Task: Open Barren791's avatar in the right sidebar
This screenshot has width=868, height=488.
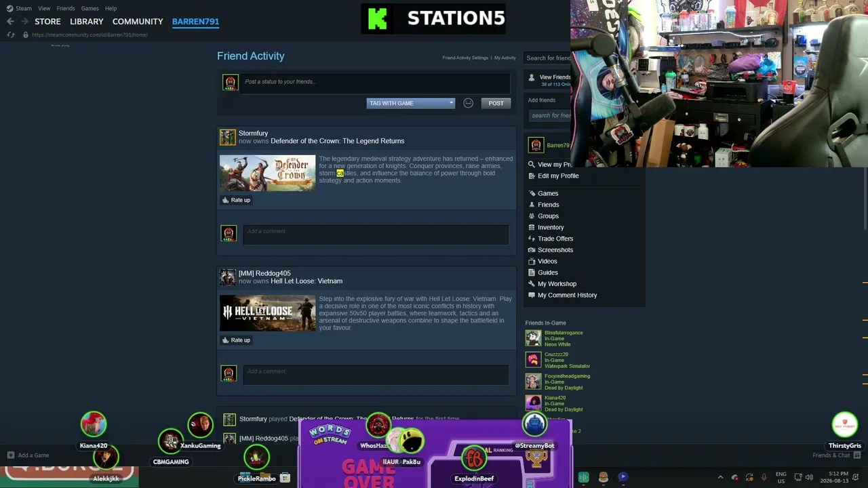Action: point(536,145)
